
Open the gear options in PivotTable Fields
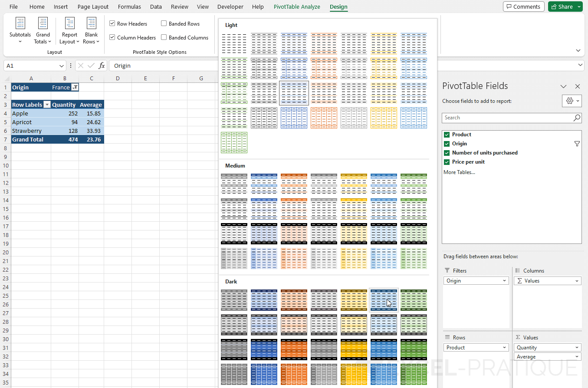tap(571, 101)
